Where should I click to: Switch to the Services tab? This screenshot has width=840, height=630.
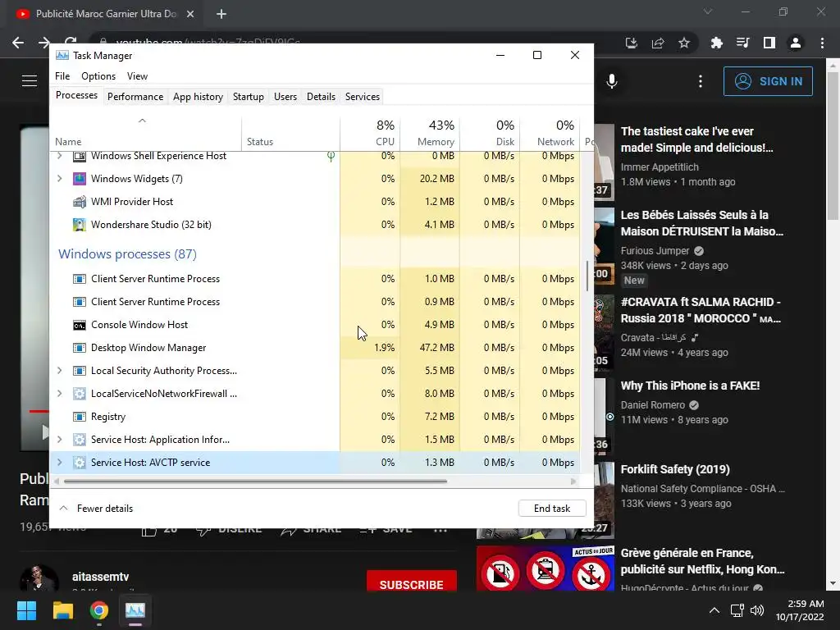click(x=362, y=97)
